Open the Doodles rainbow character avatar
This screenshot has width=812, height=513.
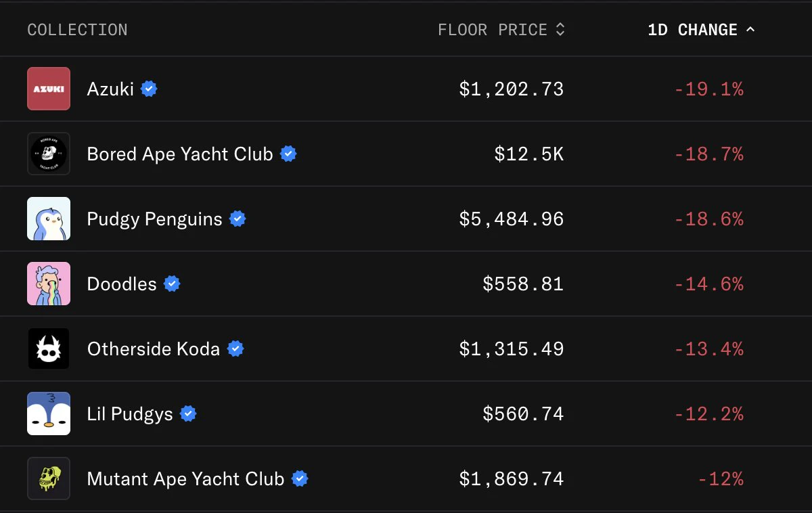pos(49,284)
